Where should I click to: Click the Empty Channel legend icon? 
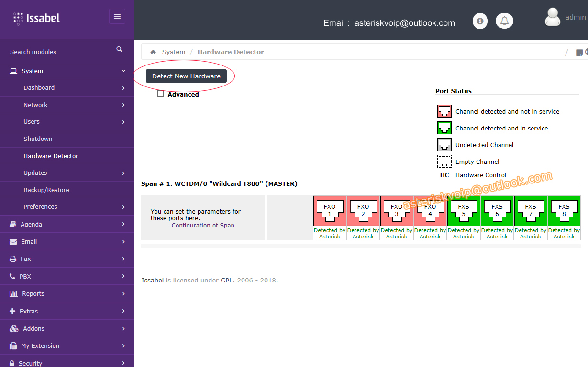(x=444, y=162)
